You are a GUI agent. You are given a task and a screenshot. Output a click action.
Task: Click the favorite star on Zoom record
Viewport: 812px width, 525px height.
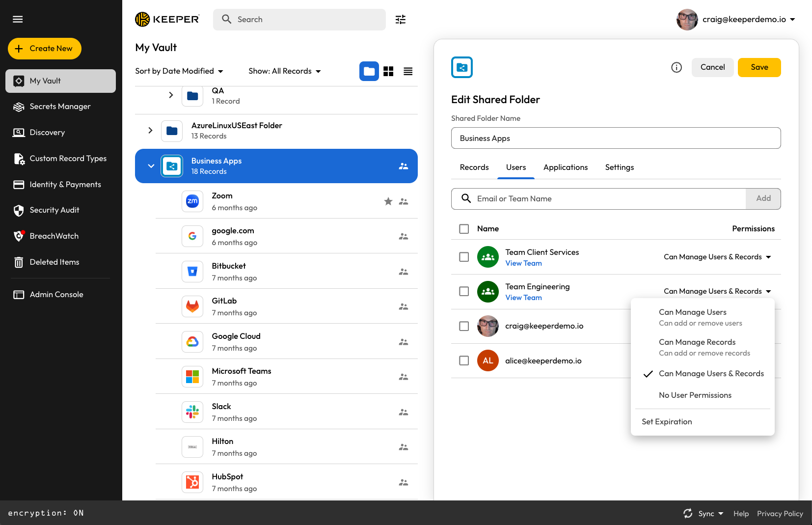[388, 201]
